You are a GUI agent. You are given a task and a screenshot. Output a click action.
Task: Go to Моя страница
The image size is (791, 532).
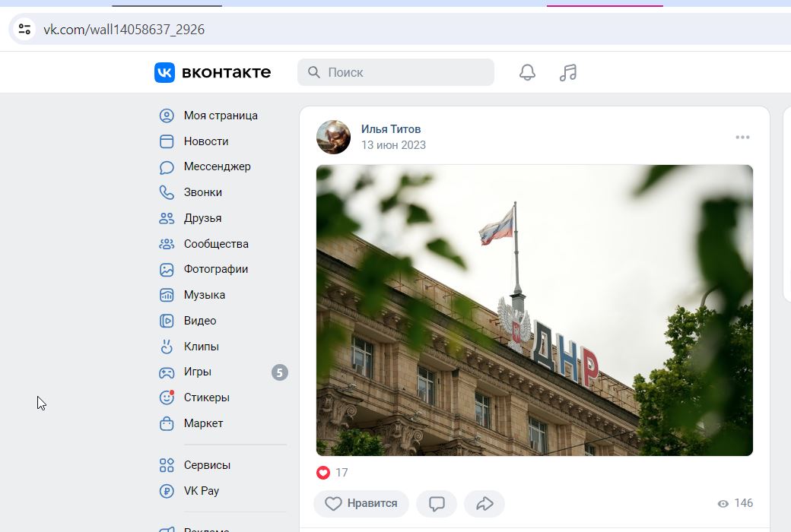(x=221, y=116)
